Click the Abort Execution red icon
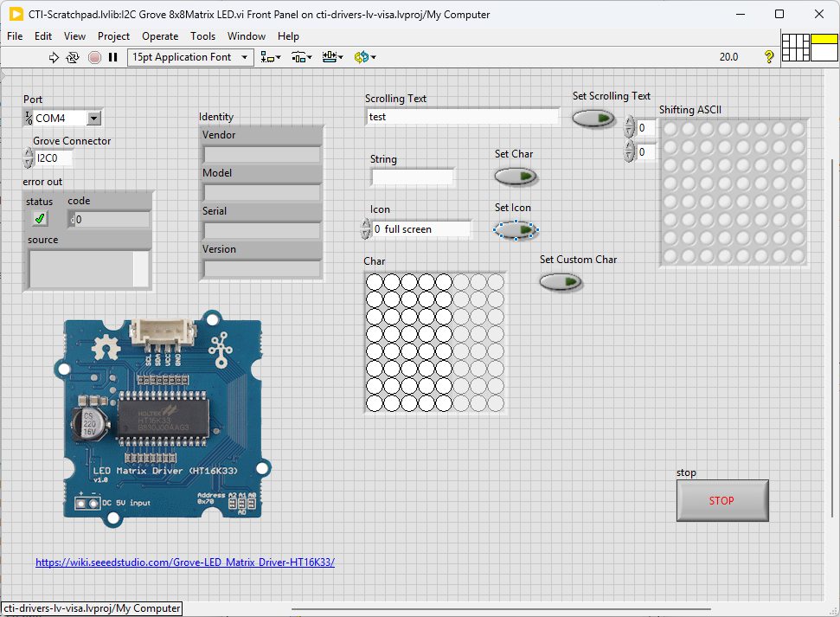The height and width of the screenshot is (617, 840). (x=94, y=57)
